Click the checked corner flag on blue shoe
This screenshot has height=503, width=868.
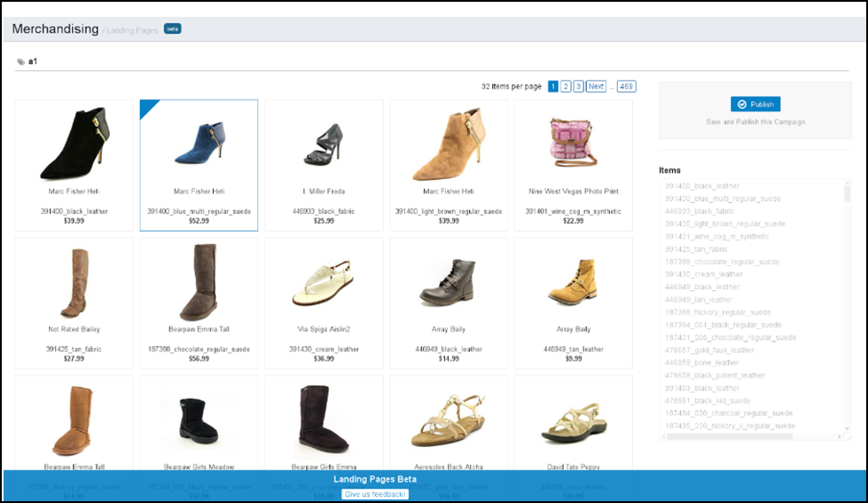point(146,106)
